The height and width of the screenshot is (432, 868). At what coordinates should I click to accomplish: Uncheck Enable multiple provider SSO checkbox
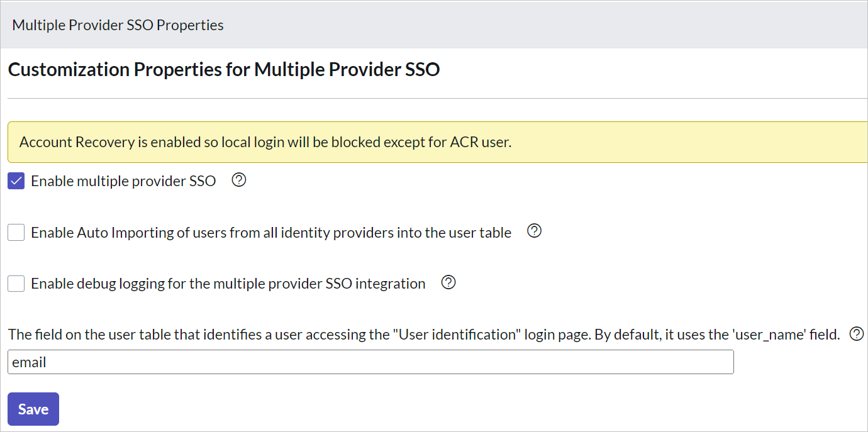coord(16,181)
